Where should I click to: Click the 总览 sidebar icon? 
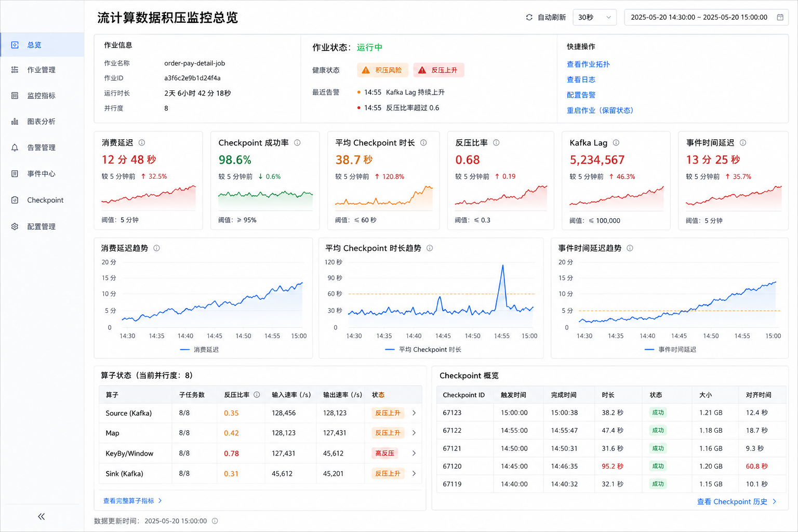click(15, 45)
